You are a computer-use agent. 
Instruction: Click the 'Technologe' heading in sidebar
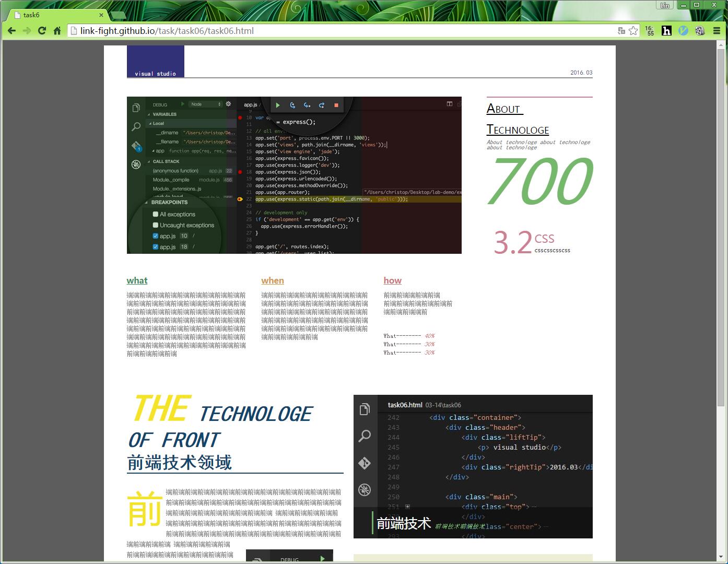click(x=518, y=130)
